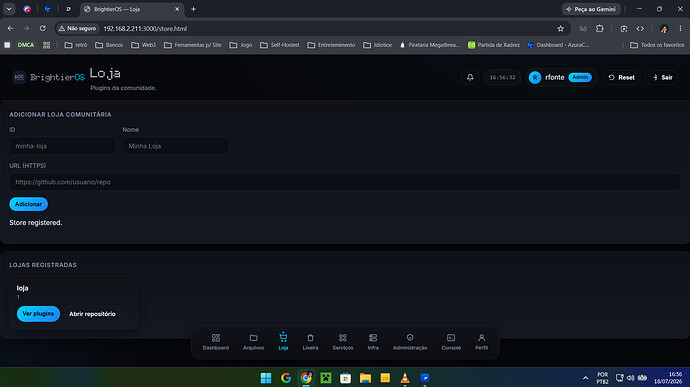Image resolution: width=690 pixels, height=387 pixels.
Task: Click Ver plugins for loja store
Action: point(38,314)
